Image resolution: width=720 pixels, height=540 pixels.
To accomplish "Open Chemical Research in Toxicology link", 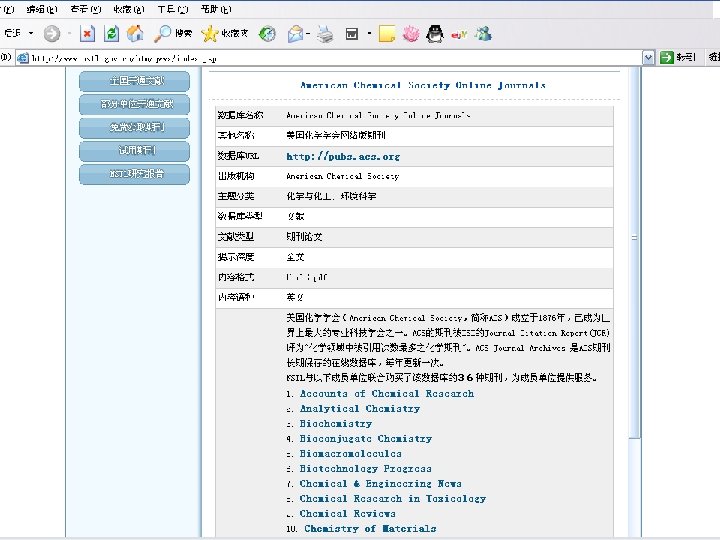I will 393,499.
